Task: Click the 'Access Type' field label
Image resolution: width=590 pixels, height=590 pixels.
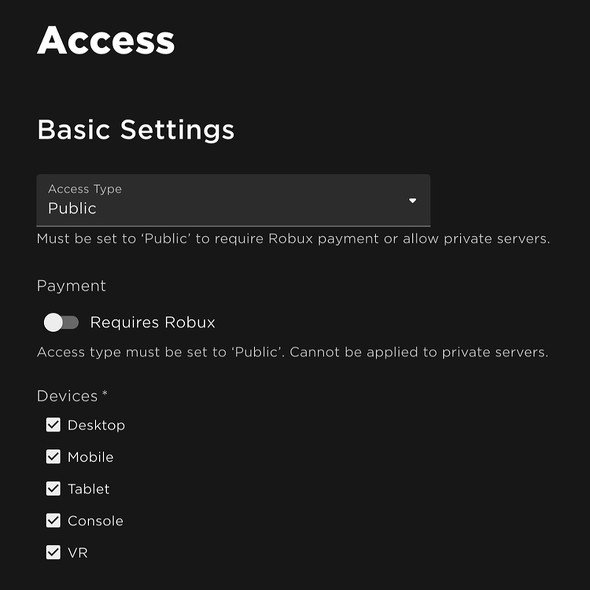Action: pos(85,189)
